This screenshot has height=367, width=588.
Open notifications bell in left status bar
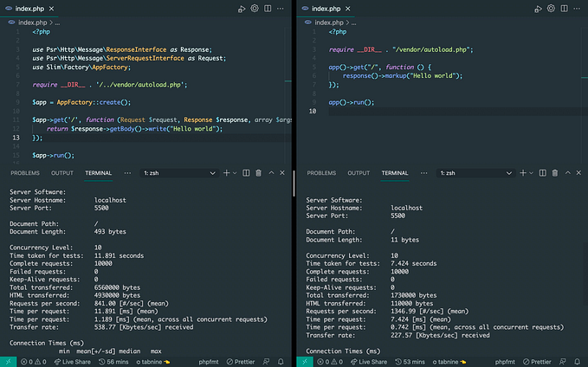tap(281, 362)
